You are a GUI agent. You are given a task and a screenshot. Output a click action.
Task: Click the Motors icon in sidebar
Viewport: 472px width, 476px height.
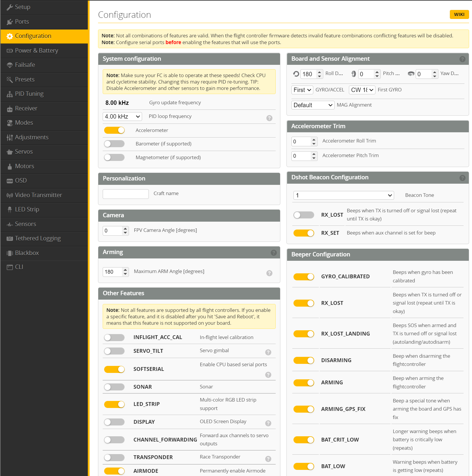click(10, 166)
